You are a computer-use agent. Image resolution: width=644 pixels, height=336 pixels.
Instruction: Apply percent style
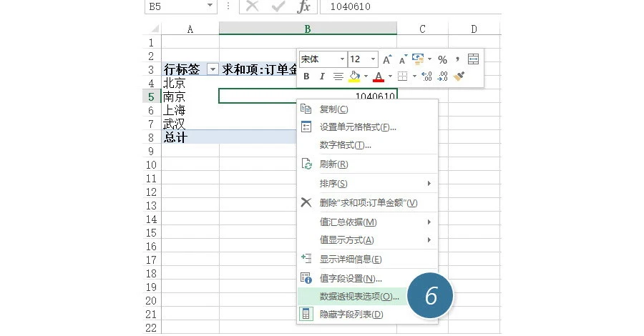point(442,59)
